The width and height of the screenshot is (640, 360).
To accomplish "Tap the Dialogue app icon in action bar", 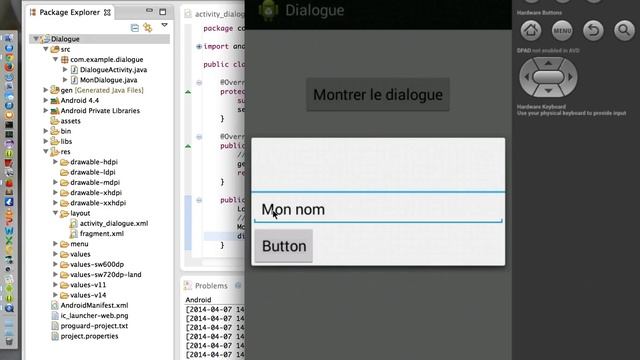I will coord(268,10).
